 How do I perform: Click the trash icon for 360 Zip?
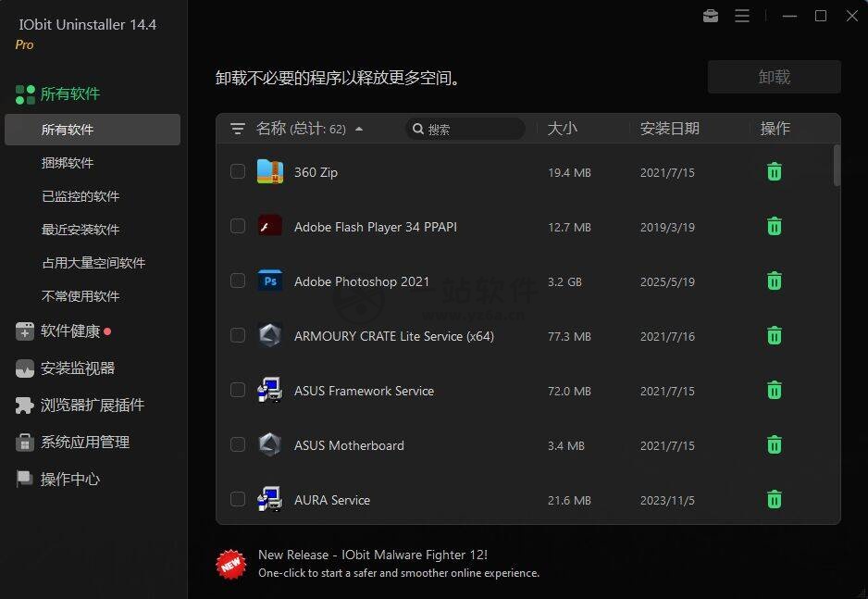point(775,171)
